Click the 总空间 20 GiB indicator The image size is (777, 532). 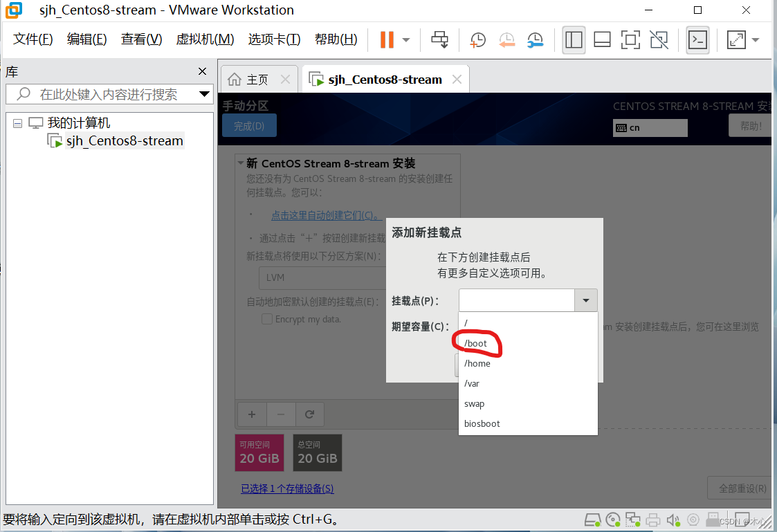pos(317,452)
